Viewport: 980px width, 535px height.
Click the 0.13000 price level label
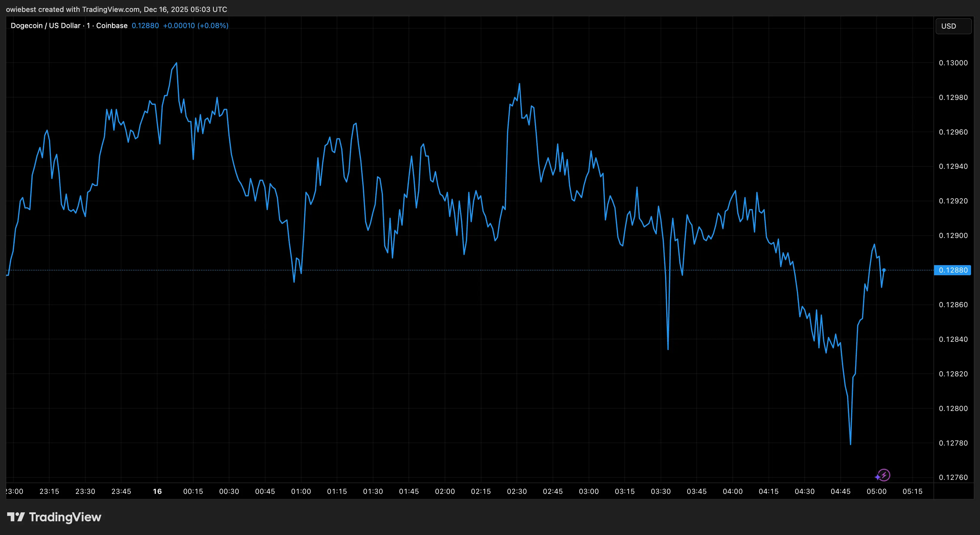[x=954, y=63]
